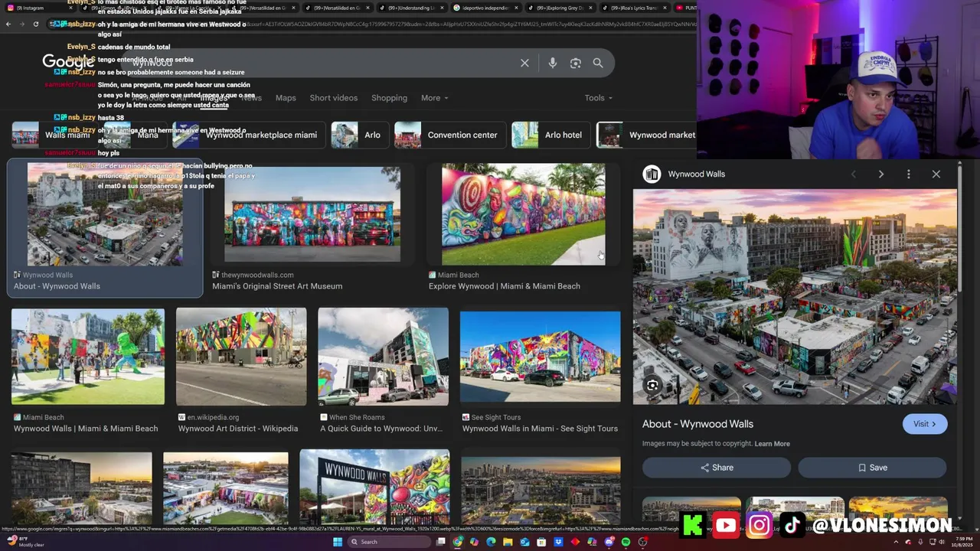Expand the More search filters dropdown
The image size is (980, 551).
[434, 98]
